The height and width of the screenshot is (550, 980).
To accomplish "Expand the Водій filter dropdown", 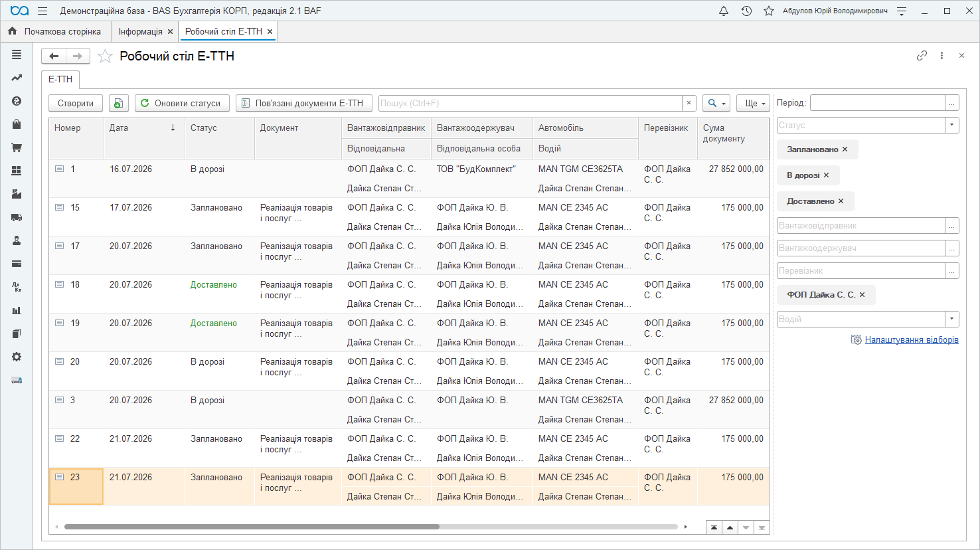I will tap(952, 319).
